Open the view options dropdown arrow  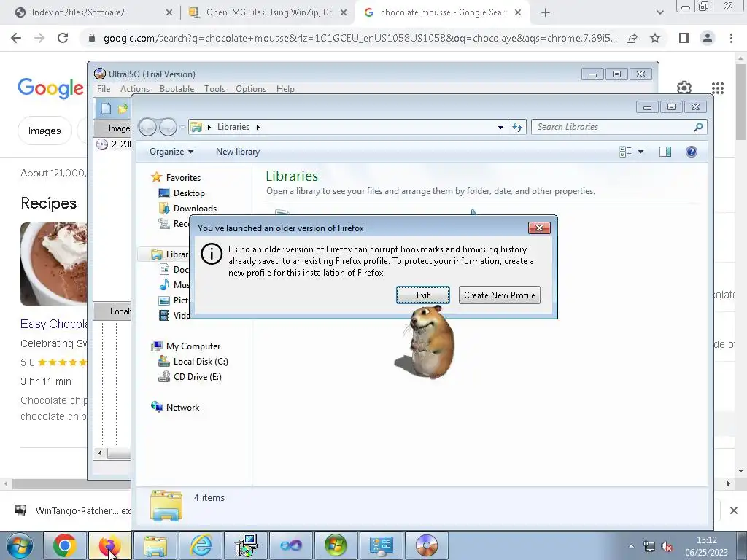[640, 152]
